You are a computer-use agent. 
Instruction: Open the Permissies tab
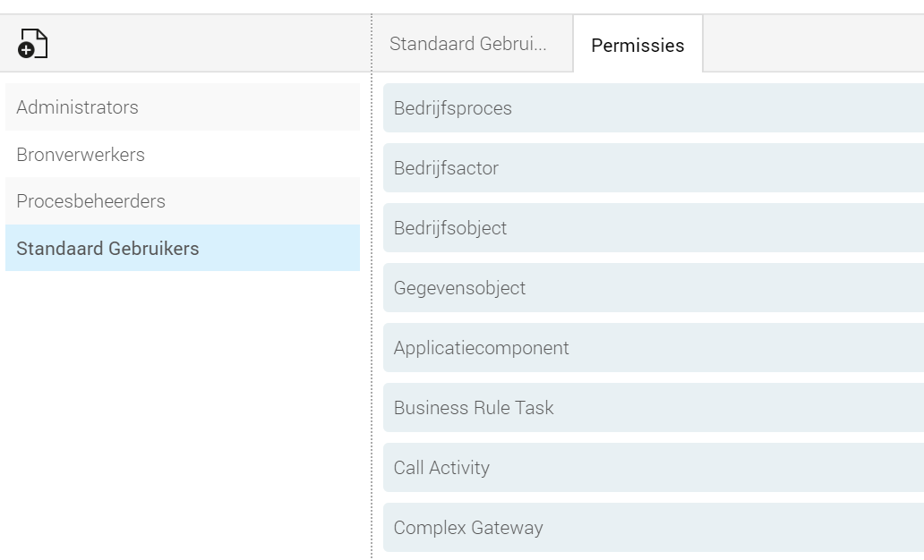click(x=637, y=45)
